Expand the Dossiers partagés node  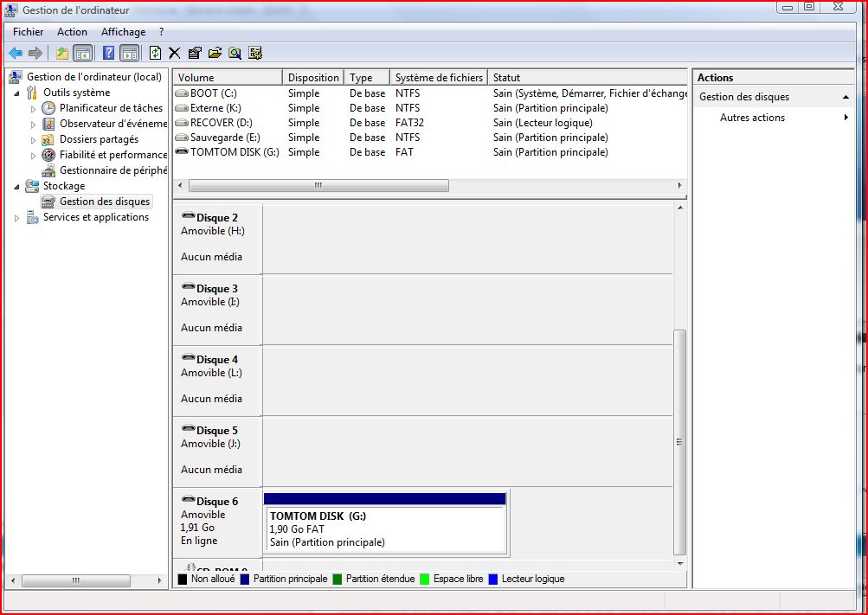[x=33, y=140]
